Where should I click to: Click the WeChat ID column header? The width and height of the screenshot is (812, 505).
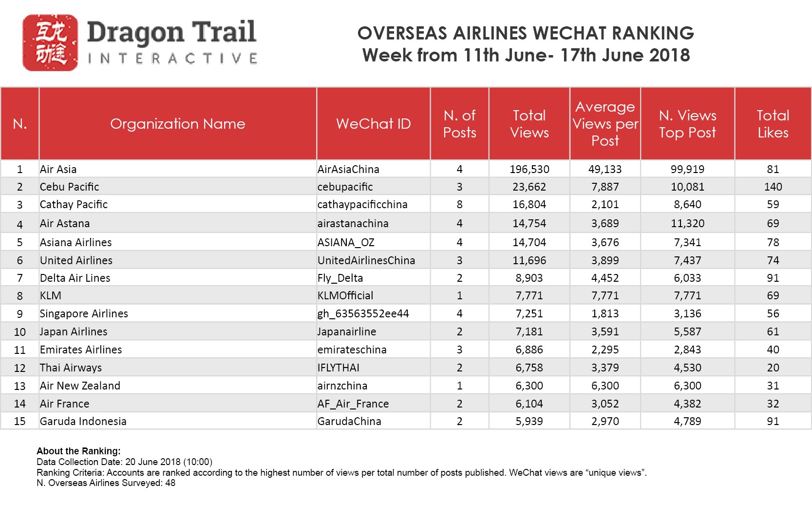coord(374,124)
